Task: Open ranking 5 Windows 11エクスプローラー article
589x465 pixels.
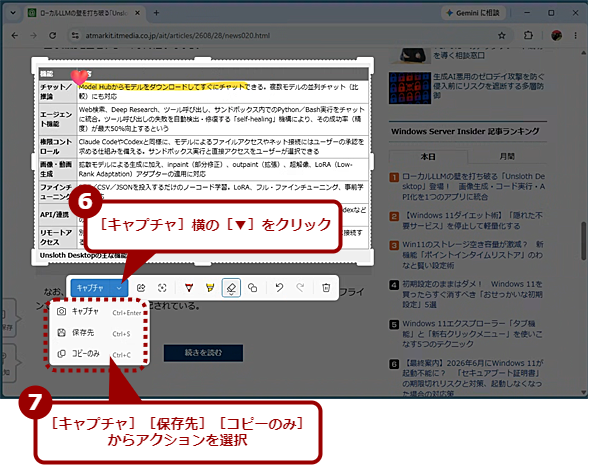Action: point(473,334)
